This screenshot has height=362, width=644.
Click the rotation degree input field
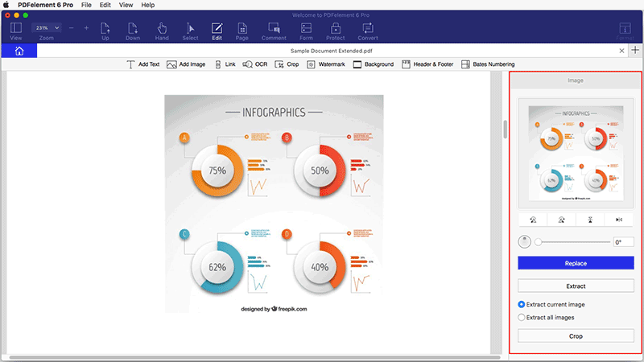[623, 242]
